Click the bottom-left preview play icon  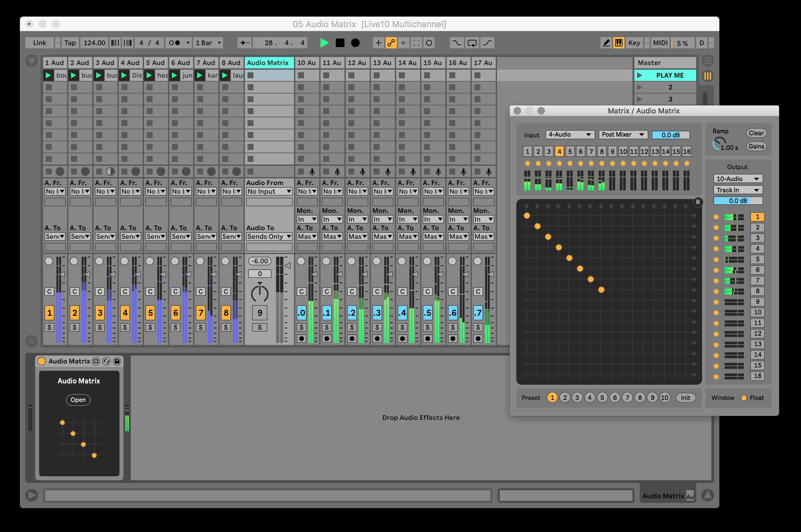(x=32, y=495)
